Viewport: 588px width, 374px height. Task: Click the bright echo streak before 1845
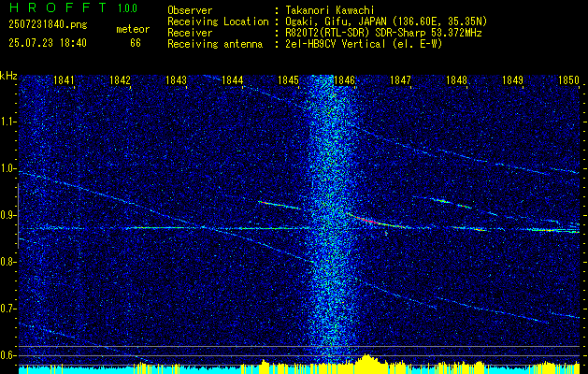tap(280, 205)
